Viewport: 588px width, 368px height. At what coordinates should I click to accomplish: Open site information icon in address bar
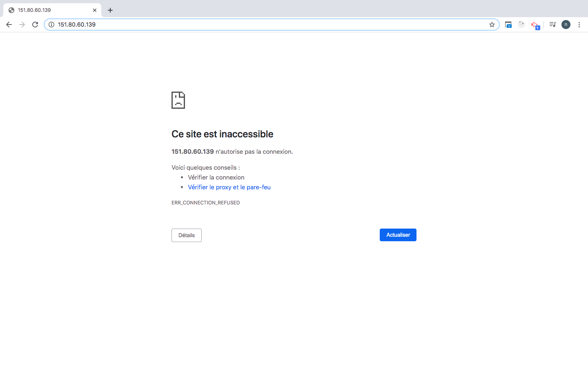coord(51,25)
